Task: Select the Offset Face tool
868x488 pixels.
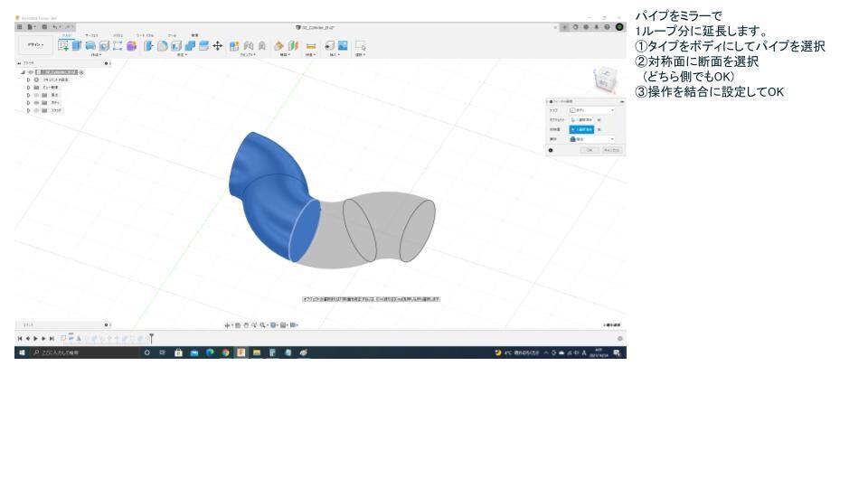Action: 203,45
